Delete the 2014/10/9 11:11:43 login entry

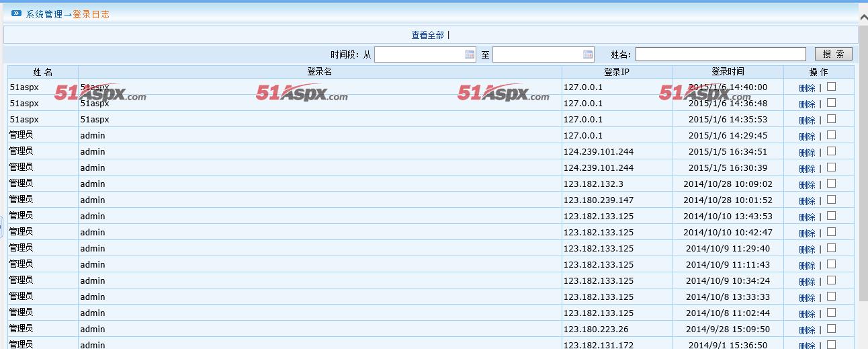807,266
